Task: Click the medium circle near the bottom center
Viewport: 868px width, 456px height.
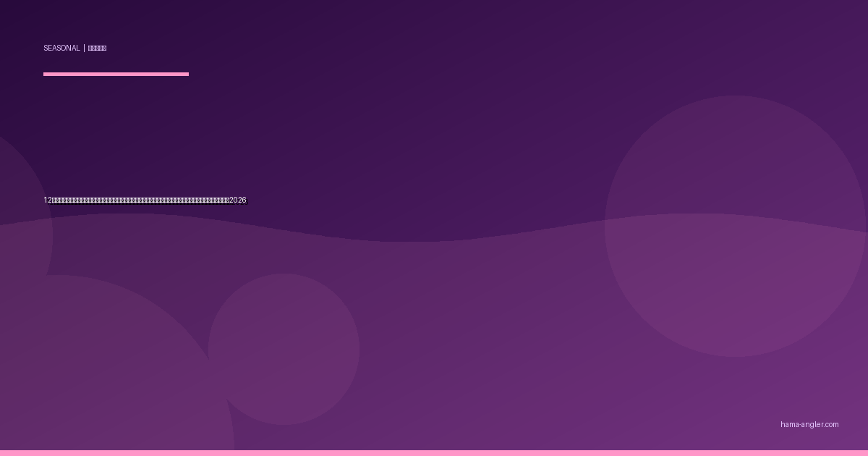Action: pos(284,349)
